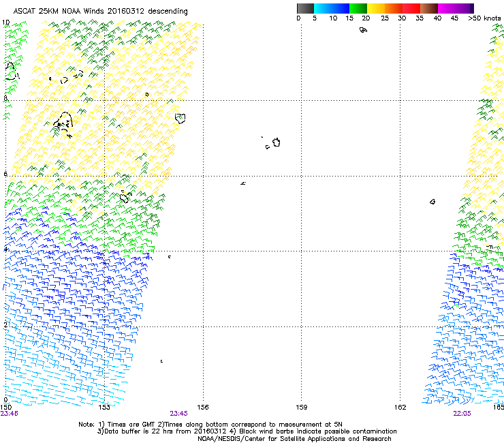The height and width of the screenshot is (443, 504).
Task: Click the cyan-to-blue 5-15 knots color bar segment
Action: [332, 8]
